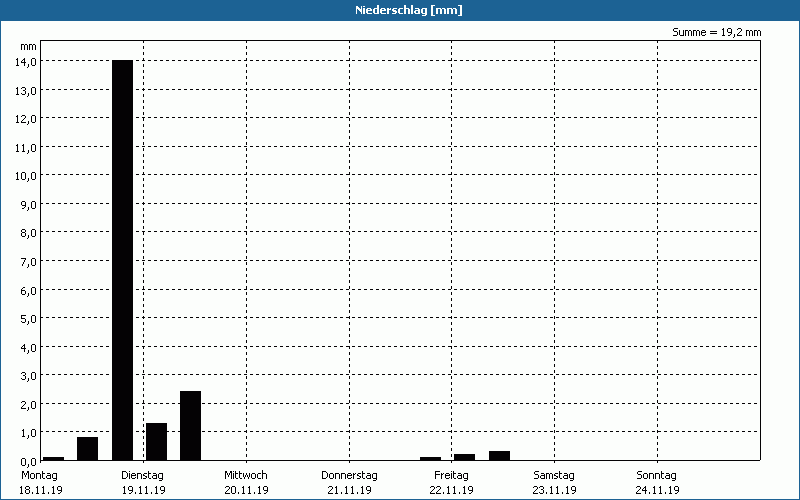Click the '12,0' y-axis value

[28, 119]
